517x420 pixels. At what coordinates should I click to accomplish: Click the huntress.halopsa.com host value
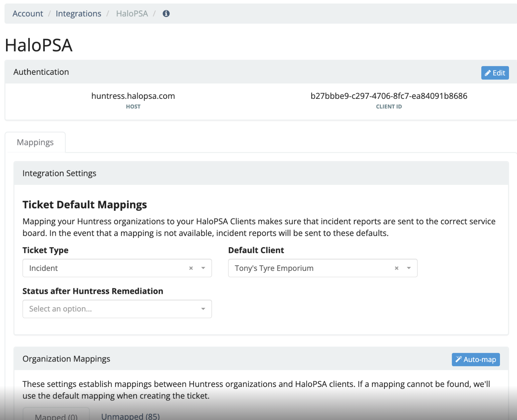coord(133,96)
